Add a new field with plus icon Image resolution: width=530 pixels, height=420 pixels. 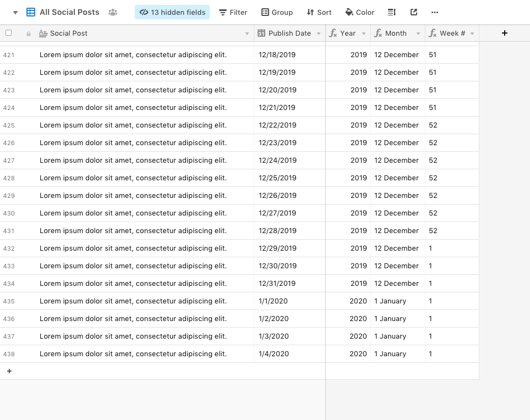click(x=504, y=33)
